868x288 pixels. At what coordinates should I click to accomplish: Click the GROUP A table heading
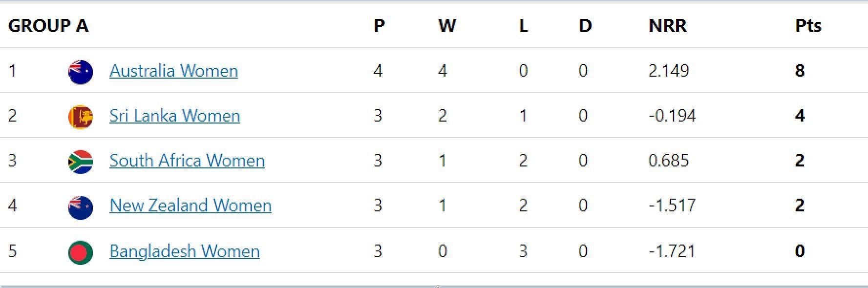coord(48,25)
